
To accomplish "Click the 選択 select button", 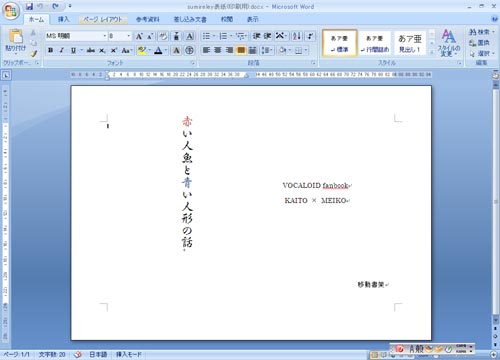I will pyautogui.click(x=482, y=53).
